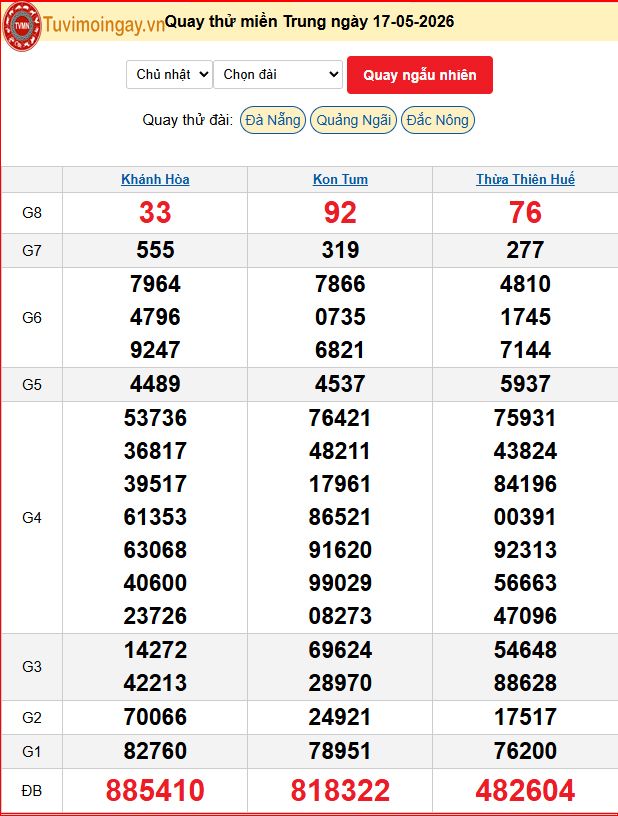Click the G5 row label
The width and height of the screenshot is (618, 816).
[x=32, y=385]
